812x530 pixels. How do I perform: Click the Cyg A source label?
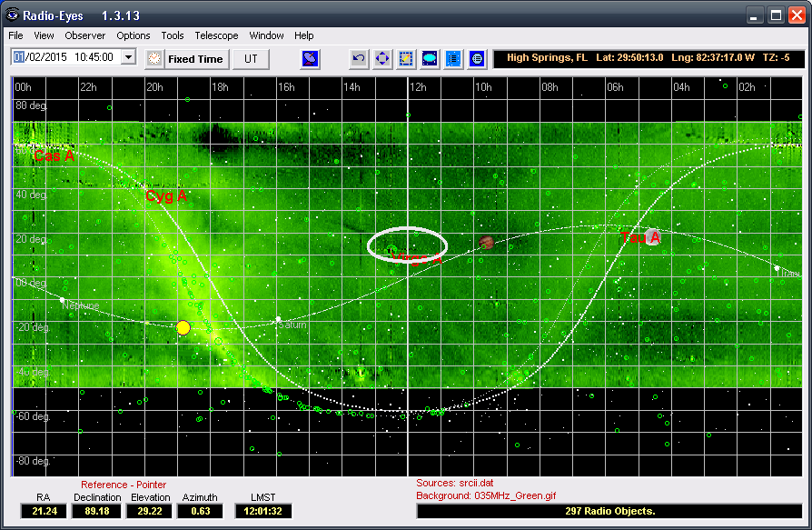point(166,196)
